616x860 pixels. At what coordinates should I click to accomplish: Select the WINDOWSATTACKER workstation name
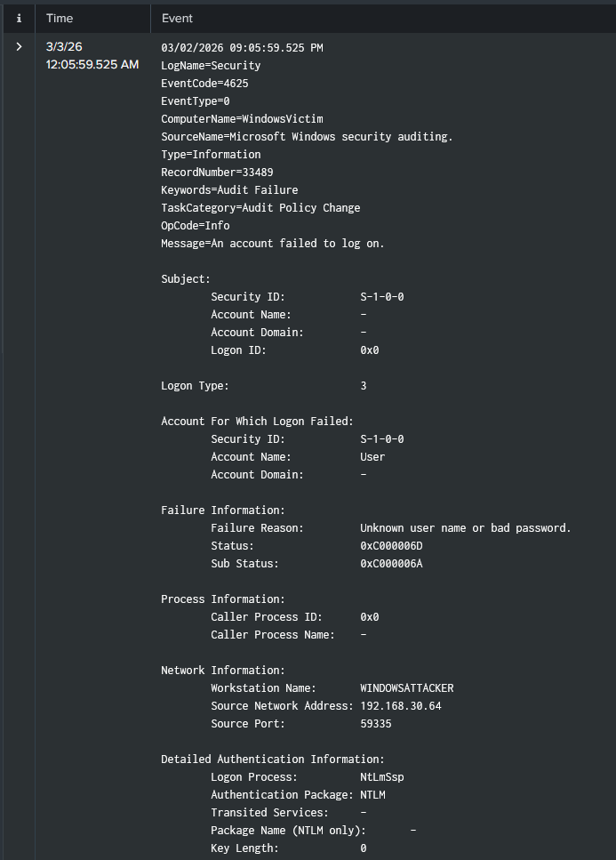pos(406,687)
